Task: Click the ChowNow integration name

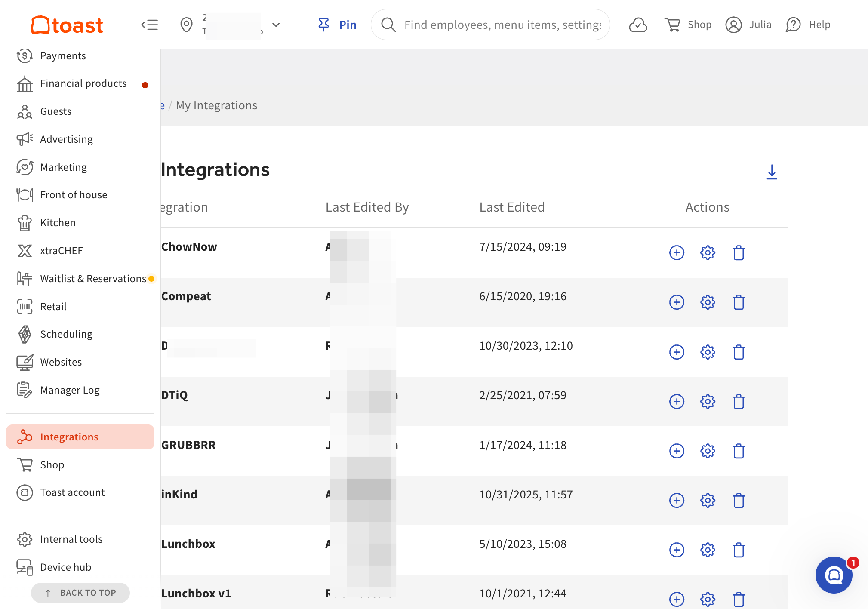Action: click(189, 247)
